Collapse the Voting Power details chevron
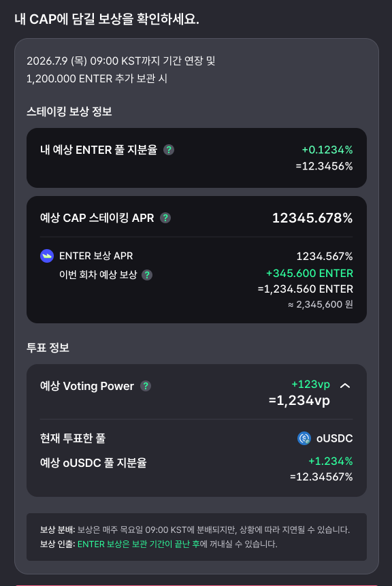Screen dimensions: 392x586 click(345, 385)
